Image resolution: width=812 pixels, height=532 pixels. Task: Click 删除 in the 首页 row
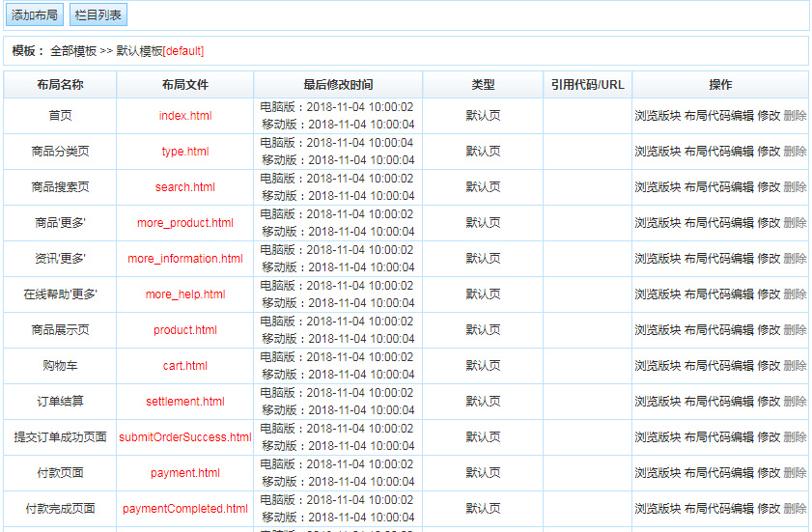pos(795,116)
